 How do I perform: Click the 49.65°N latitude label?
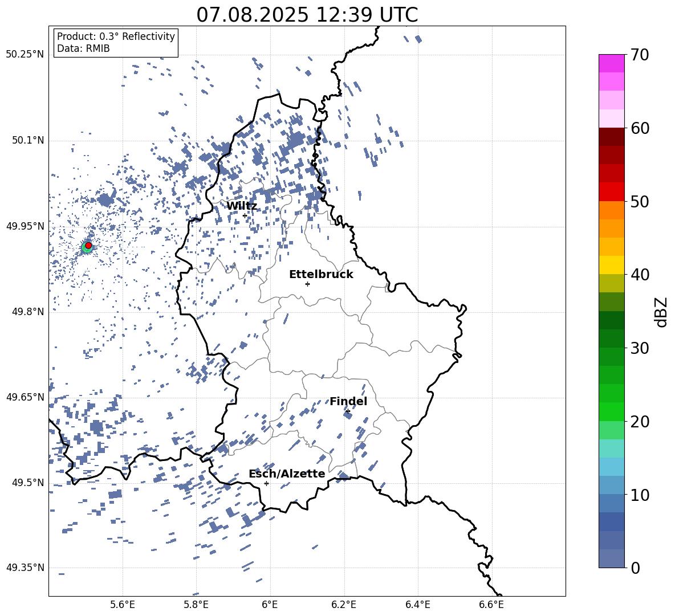click(x=25, y=397)
